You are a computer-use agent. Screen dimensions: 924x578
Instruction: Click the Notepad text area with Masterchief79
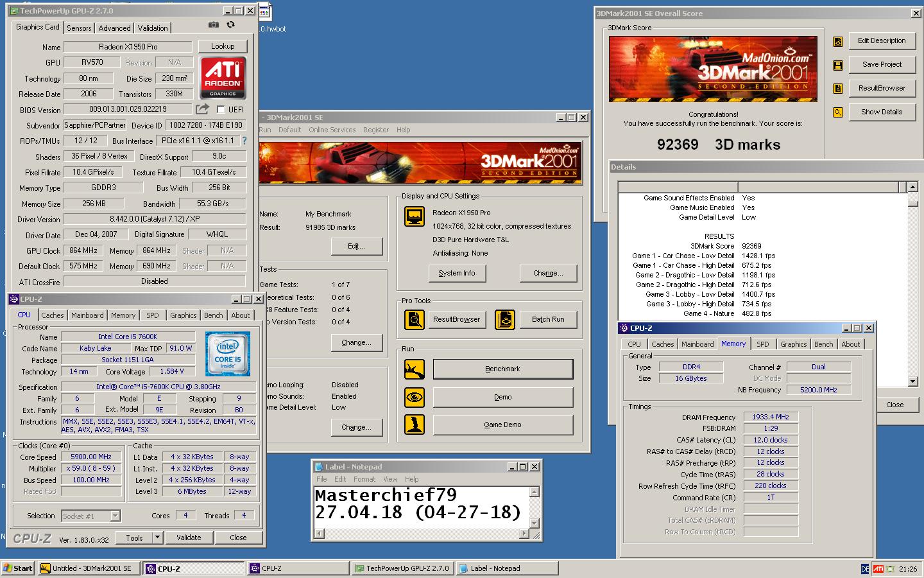pyautogui.click(x=421, y=507)
